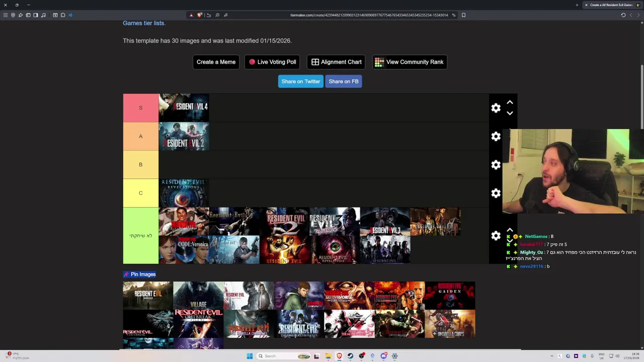644x362 pixels.
Task: Open the Alignment Chart view
Action: 336,62
